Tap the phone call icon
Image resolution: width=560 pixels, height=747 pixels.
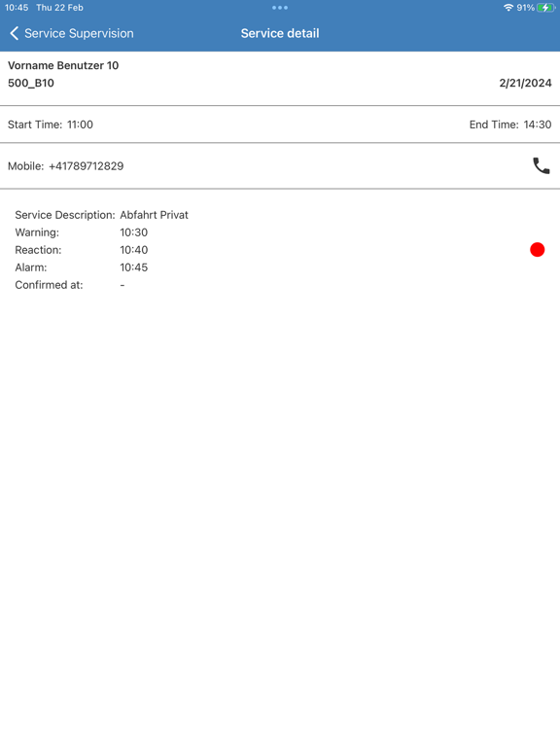pyautogui.click(x=541, y=165)
